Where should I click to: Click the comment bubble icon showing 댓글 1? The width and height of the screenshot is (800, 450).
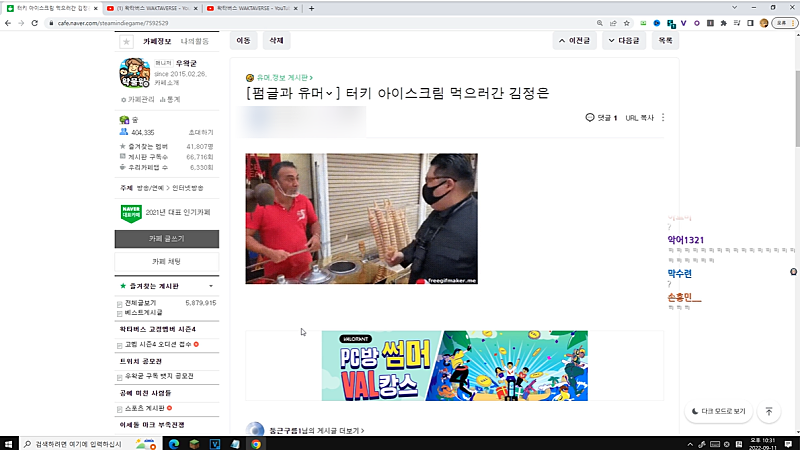590,117
